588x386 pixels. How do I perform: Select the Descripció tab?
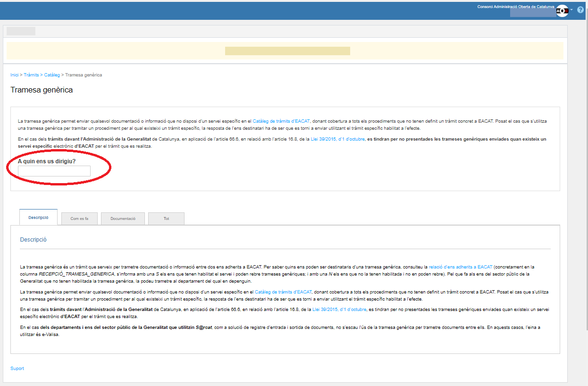tap(38, 218)
